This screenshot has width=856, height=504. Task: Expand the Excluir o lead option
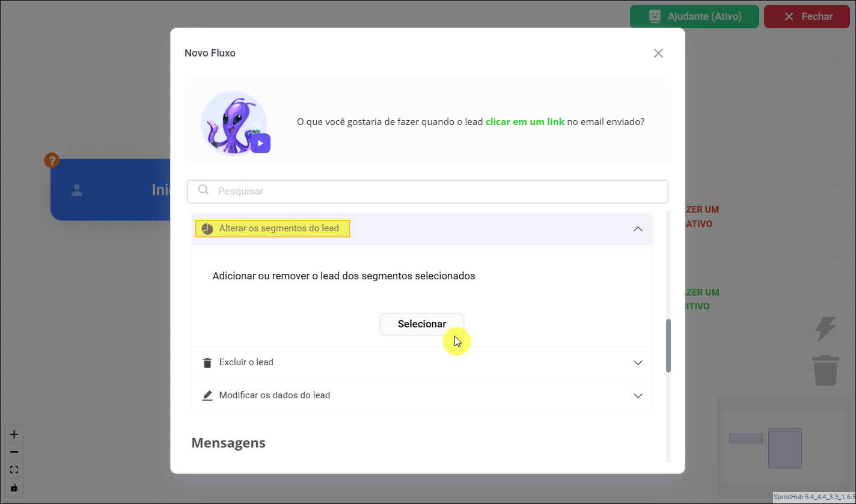point(638,363)
